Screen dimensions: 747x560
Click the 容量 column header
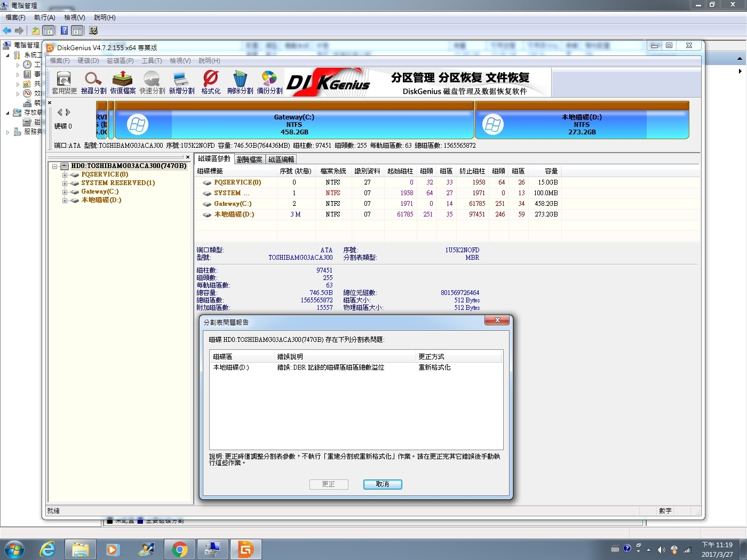tap(544, 171)
